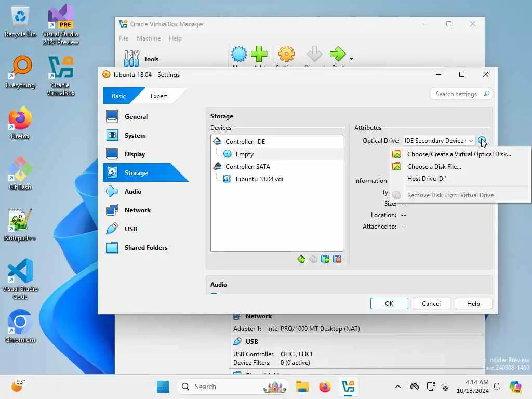Click the VirtualBox taskbar icon
Screen dimensions: 532x399
pos(348,387)
